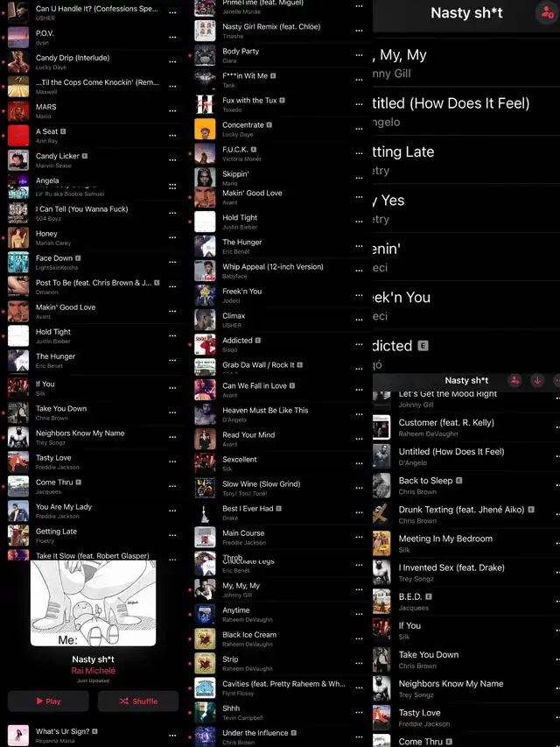Shuffle the Nasty sh*t playlist
Screen dimensions: 560x747
(138, 701)
